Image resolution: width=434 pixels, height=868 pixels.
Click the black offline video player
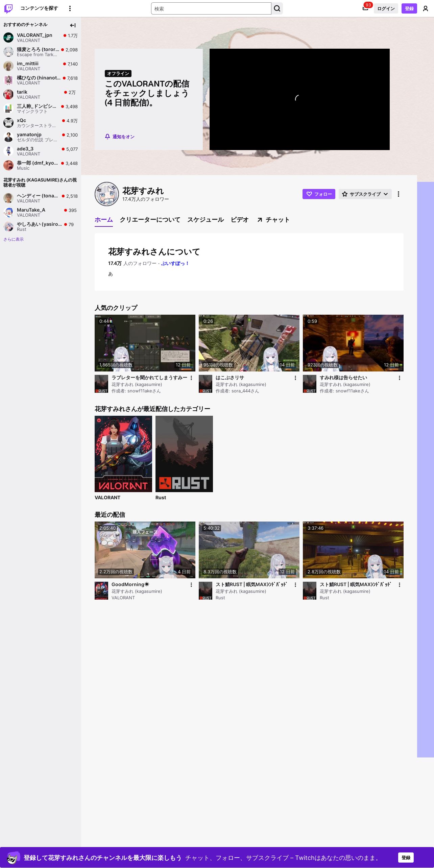click(x=299, y=99)
